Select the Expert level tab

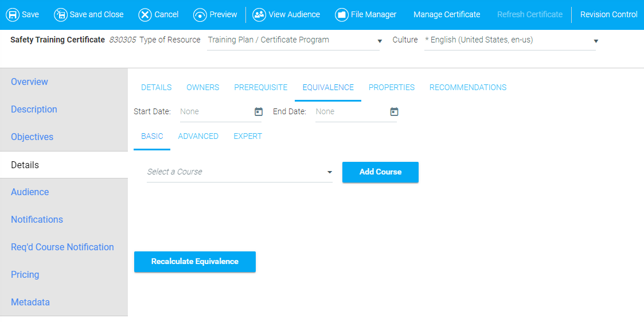click(x=248, y=136)
